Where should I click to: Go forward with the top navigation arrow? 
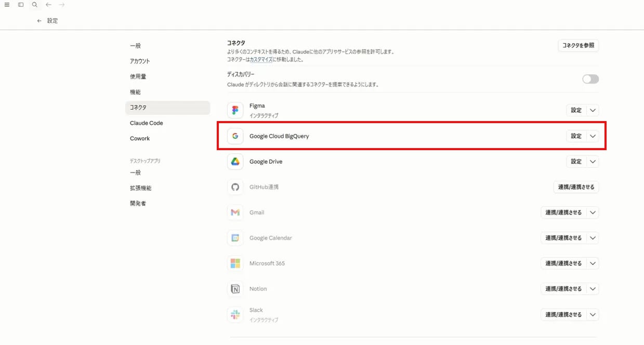tap(62, 5)
